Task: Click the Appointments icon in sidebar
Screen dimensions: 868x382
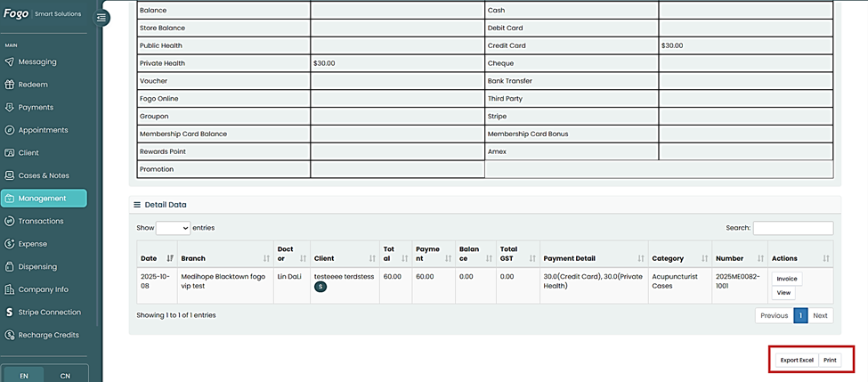Action: tap(10, 130)
